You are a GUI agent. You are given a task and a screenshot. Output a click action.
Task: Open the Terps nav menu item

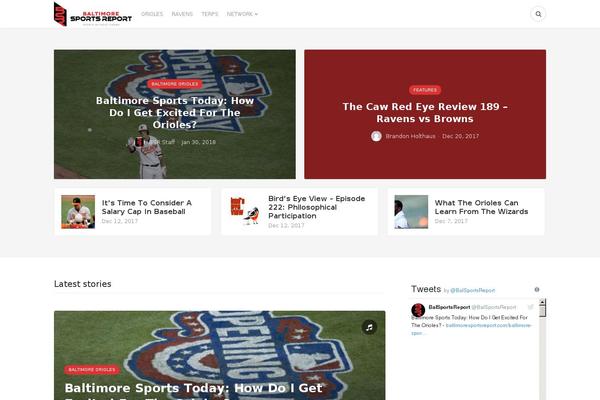point(209,14)
